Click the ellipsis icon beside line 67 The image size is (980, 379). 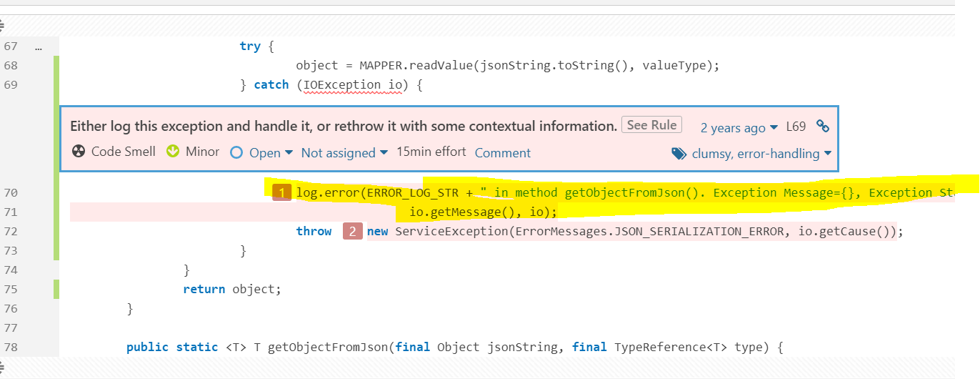(39, 46)
